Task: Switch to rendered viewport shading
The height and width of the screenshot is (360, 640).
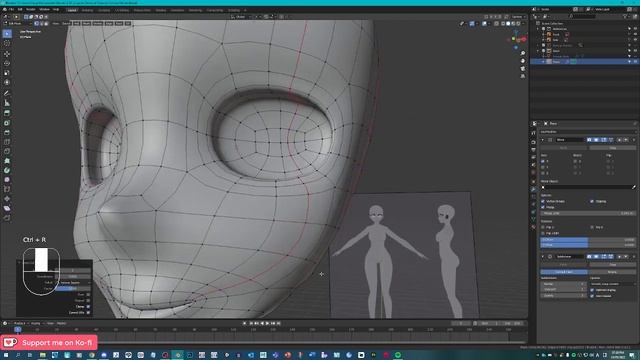Action: click(x=518, y=24)
